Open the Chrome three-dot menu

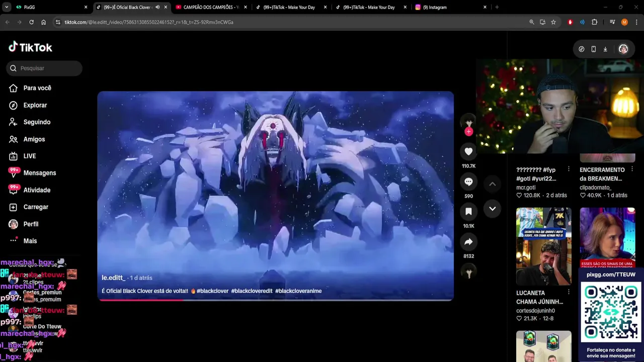coord(636,22)
